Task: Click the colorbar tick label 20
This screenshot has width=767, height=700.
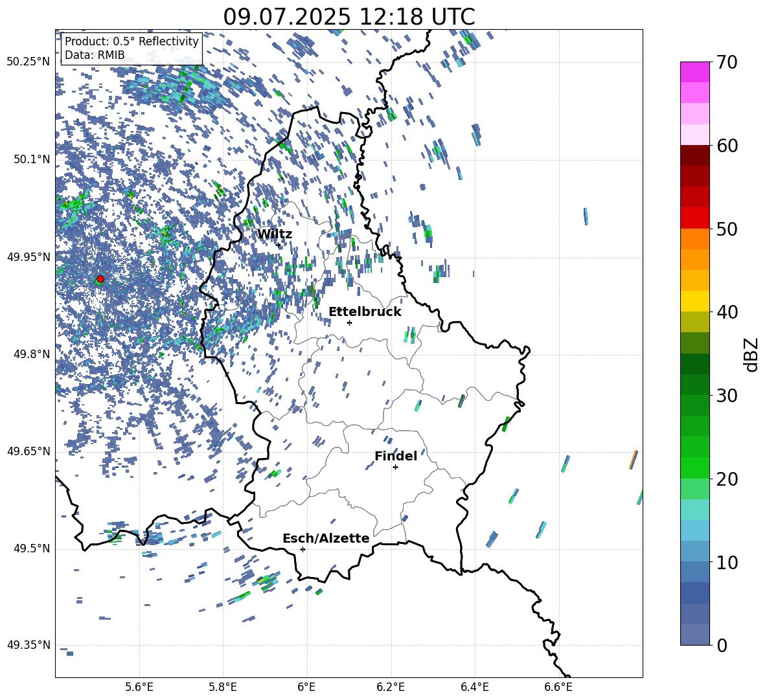Action: pos(727,479)
